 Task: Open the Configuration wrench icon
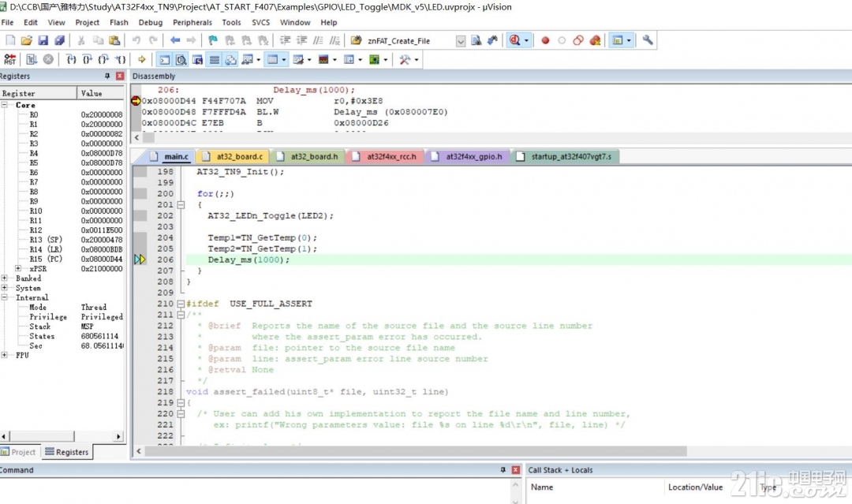coord(647,40)
